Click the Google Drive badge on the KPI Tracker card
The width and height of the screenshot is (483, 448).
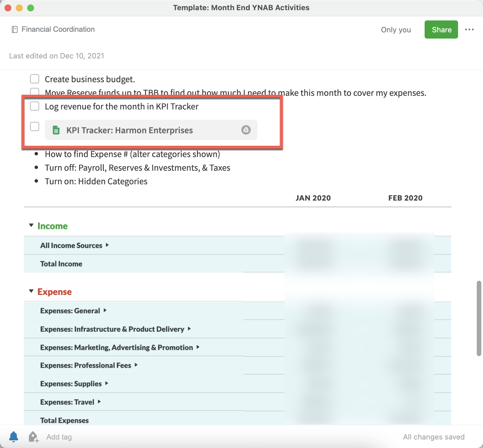point(245,130)
